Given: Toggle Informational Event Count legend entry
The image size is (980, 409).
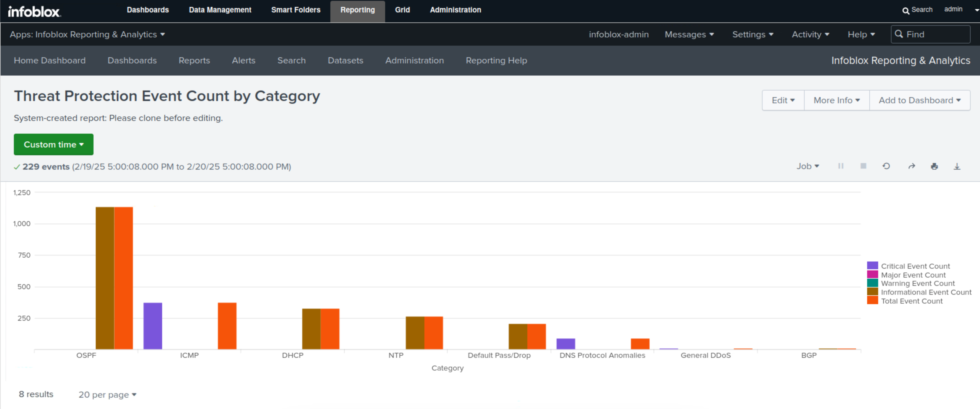Looking at the screenshot, I should 925,292.
